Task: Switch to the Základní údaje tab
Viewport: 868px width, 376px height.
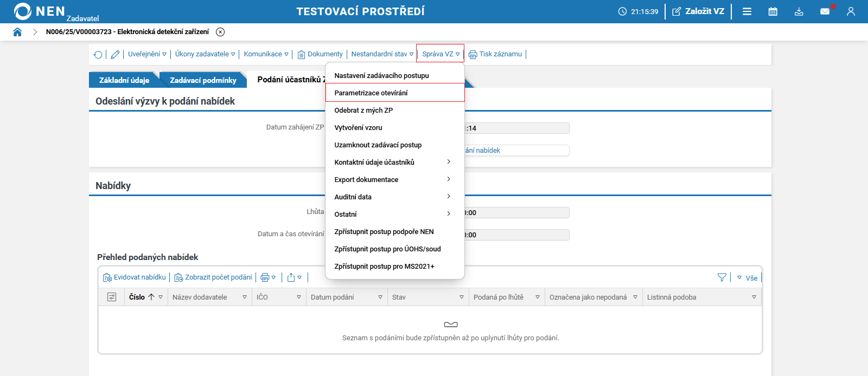Action: pyautogui.click(x=124, y=80)
